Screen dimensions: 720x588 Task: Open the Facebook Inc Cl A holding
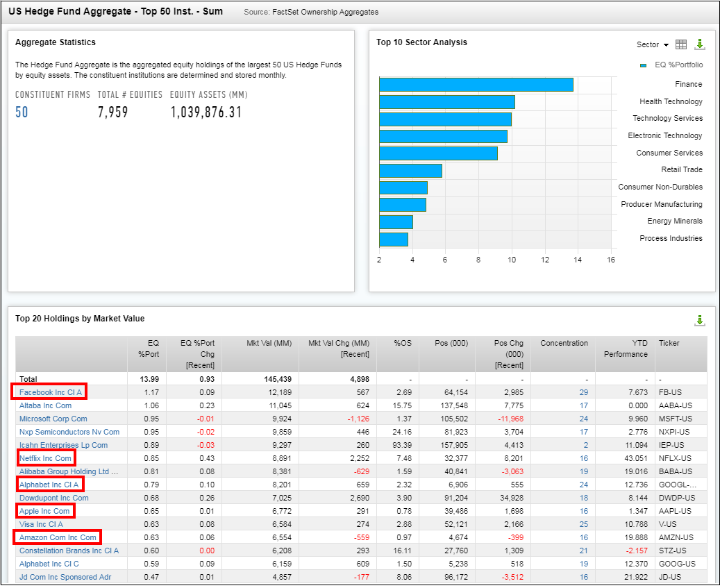click(x=50, y=392)
